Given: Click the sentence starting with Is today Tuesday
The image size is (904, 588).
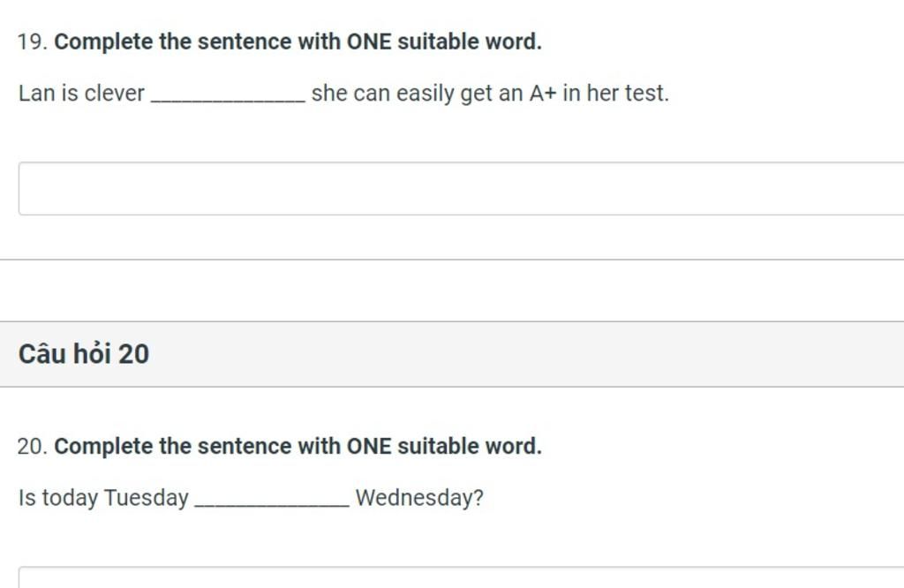Looking at the screenshot, I should point(252,497).
